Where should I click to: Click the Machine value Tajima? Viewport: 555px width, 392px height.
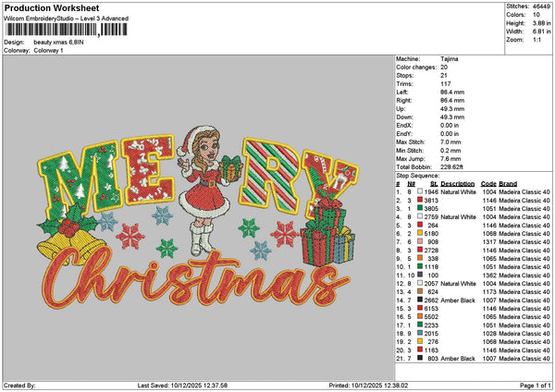click(x=450, y=59)
